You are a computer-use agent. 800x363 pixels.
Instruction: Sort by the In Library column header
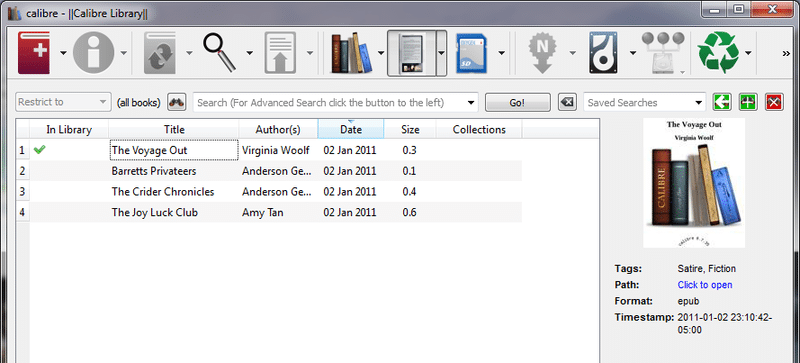click(69, 130)
